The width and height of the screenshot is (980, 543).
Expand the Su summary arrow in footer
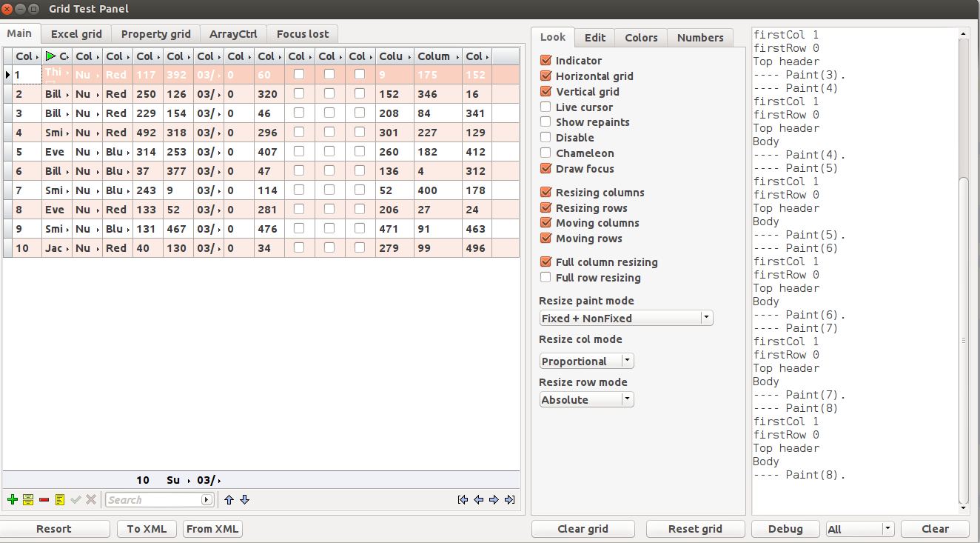click(189, 481)
